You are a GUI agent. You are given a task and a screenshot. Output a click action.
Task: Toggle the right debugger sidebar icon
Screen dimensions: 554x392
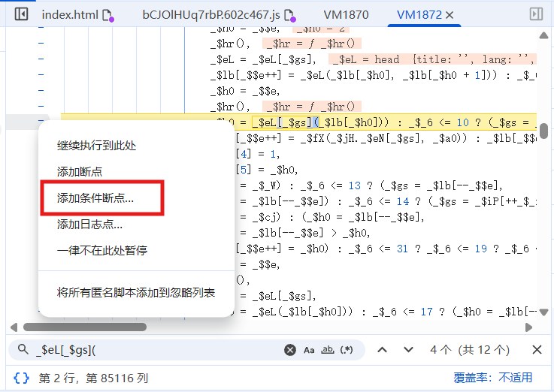click(536, 14)
